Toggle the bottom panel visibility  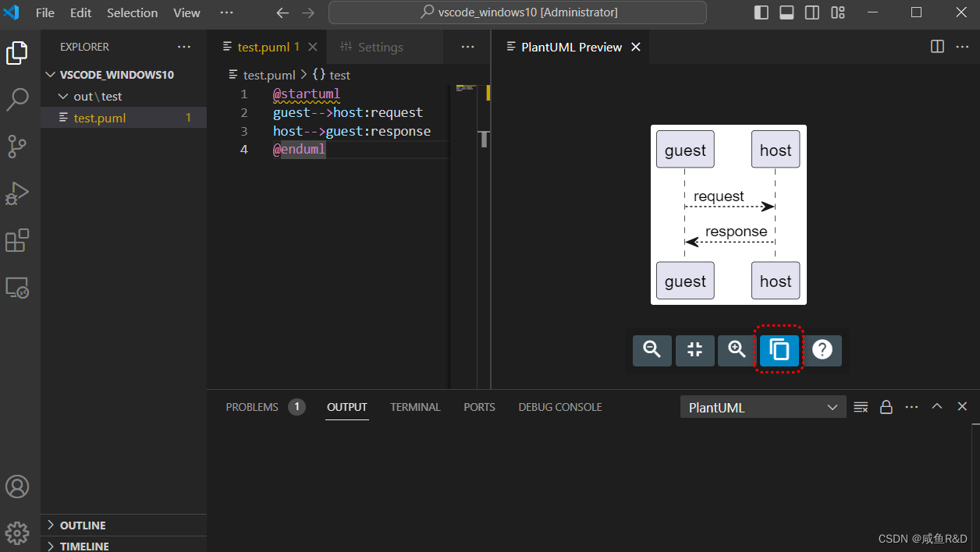coord(786,12)
